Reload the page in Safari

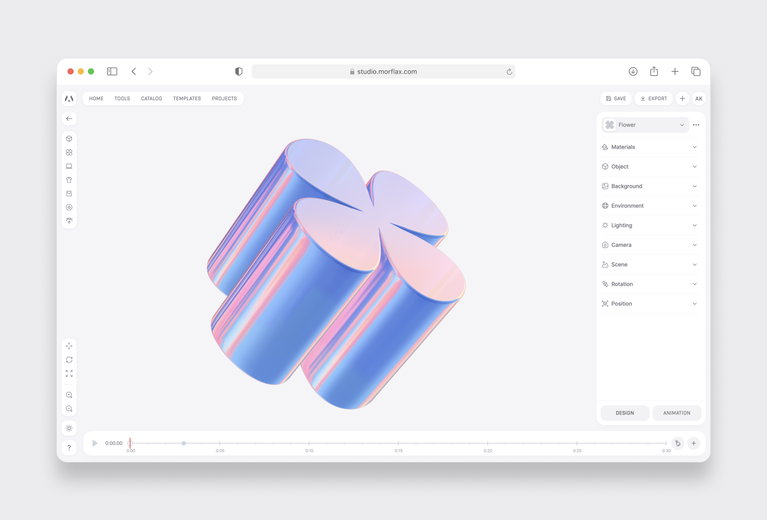(509, 71)
